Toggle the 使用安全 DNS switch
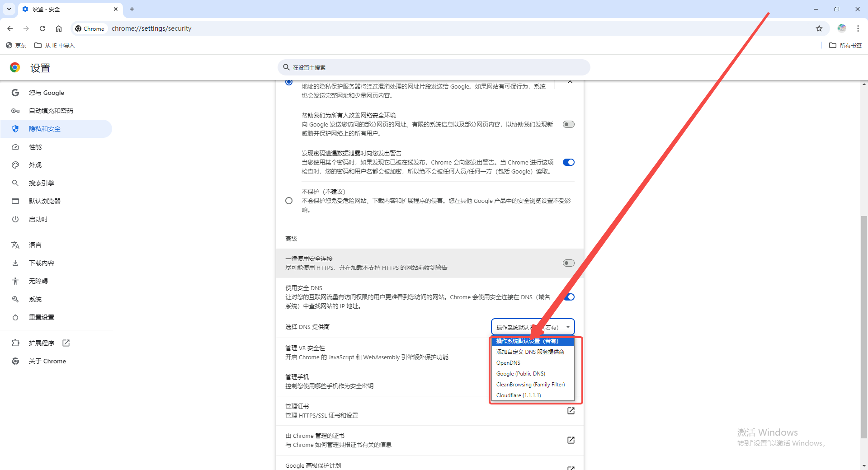This screenshot has height=470, width=868. click(569, 297)
